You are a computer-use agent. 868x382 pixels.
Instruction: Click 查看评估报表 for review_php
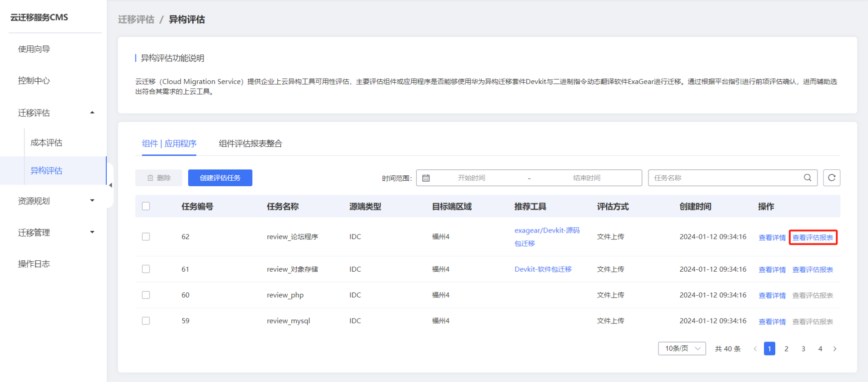click(x=813, y=295)
